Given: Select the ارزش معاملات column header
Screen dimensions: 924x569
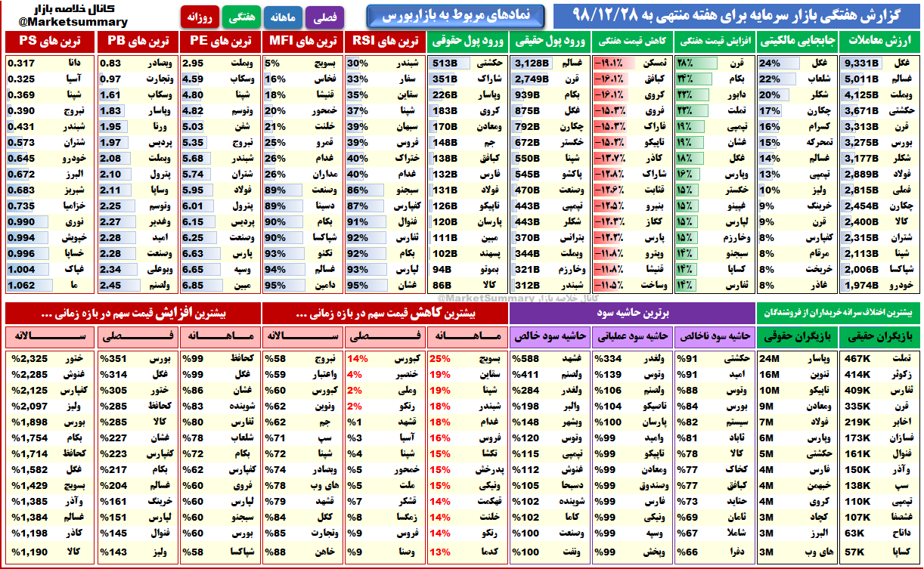Looking at the screenshot, I should pyautogui.click(x=880, y=41).
